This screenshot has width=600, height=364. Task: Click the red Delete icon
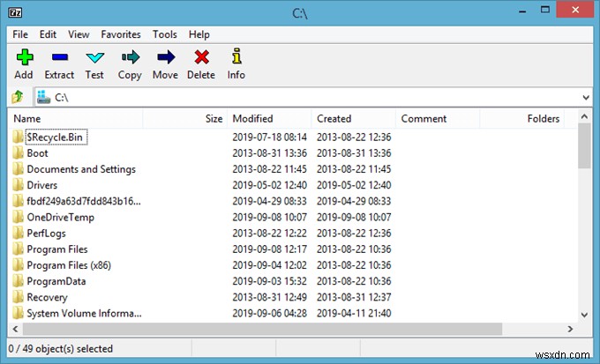201,57
